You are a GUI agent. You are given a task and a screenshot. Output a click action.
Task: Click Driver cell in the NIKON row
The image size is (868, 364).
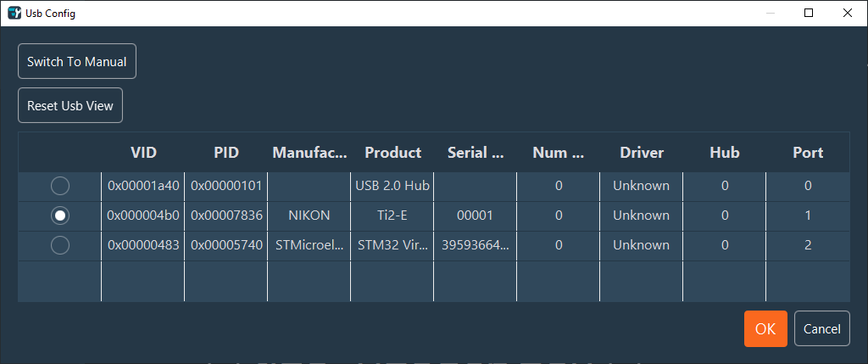tap(641, 215)
